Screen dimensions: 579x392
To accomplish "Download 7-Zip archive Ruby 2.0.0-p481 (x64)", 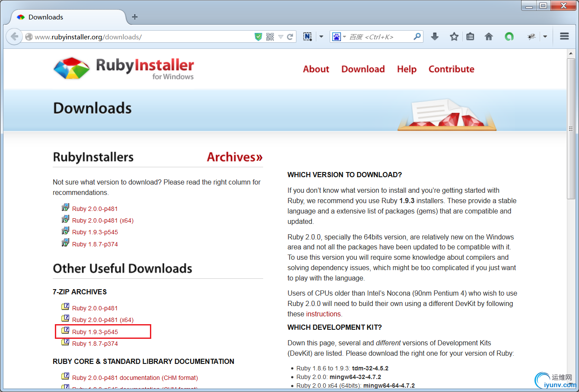I will (x=103, y=320).
